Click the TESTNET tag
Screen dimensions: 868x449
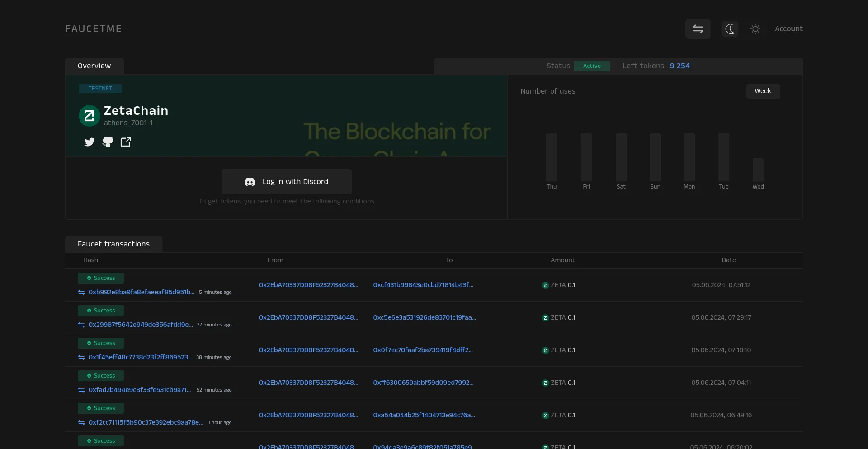(x=100, y=89)
